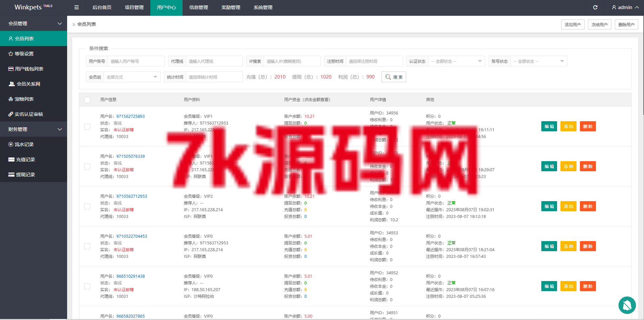Expand the admin account menu arrow
Viewport: 644px width, 320px height.
coord(637,7)
